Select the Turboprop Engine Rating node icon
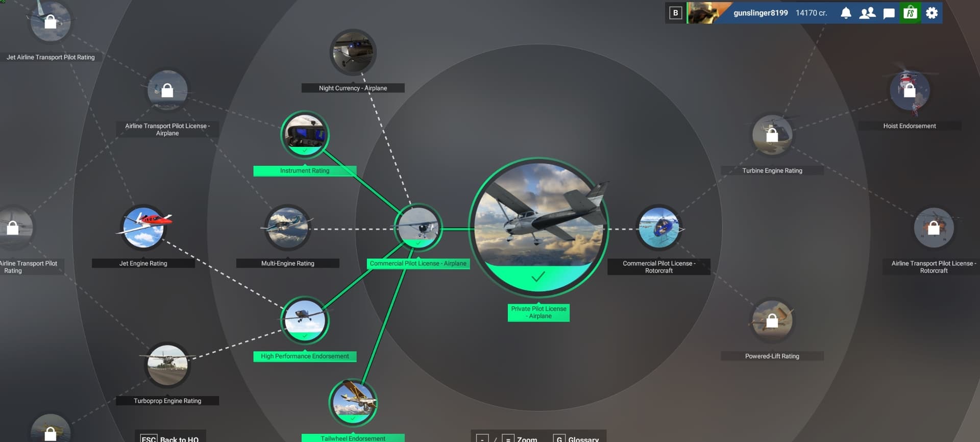The height and width of the screenshot is (442, 980). click(167, 365)
